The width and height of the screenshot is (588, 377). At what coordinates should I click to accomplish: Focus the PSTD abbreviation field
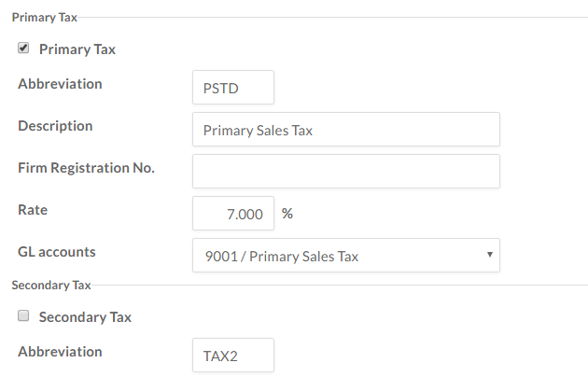click(233, 88)
